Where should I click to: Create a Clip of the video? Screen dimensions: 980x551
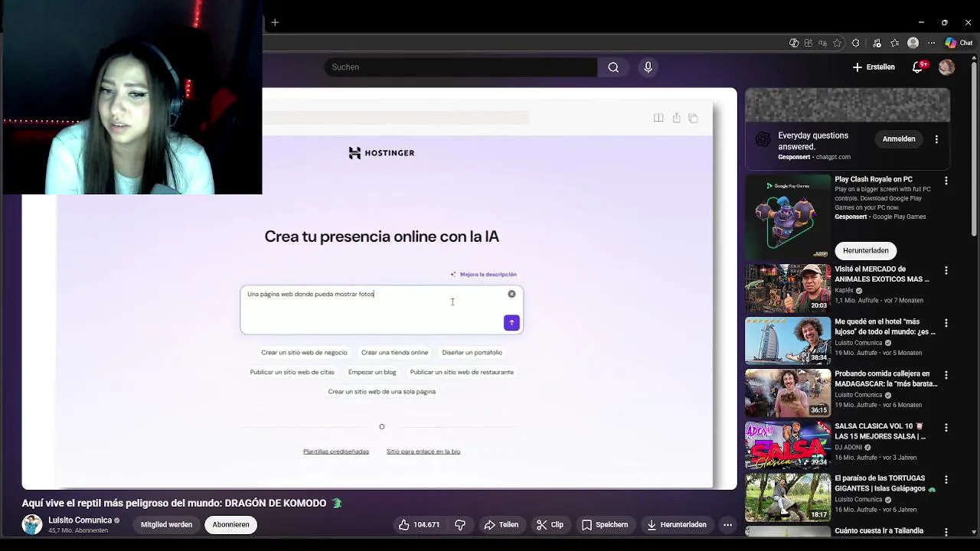pyautogui.click(x=550, y=525)
